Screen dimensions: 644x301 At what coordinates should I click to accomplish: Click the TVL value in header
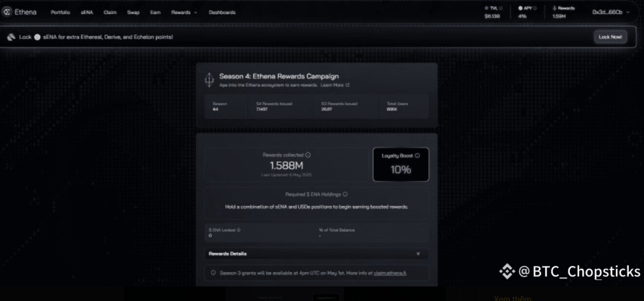492,16
